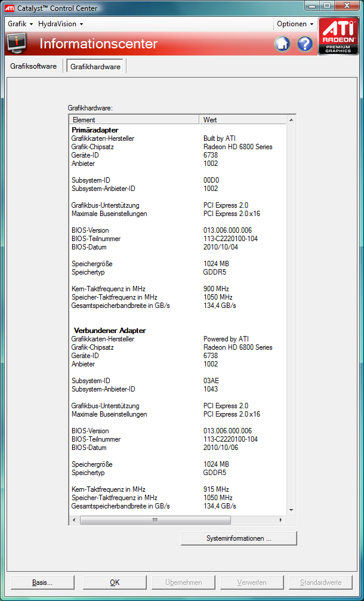This screenshot has height=601, width=364.
Task: Confirm with the OK button
Action: coord(115,582)
